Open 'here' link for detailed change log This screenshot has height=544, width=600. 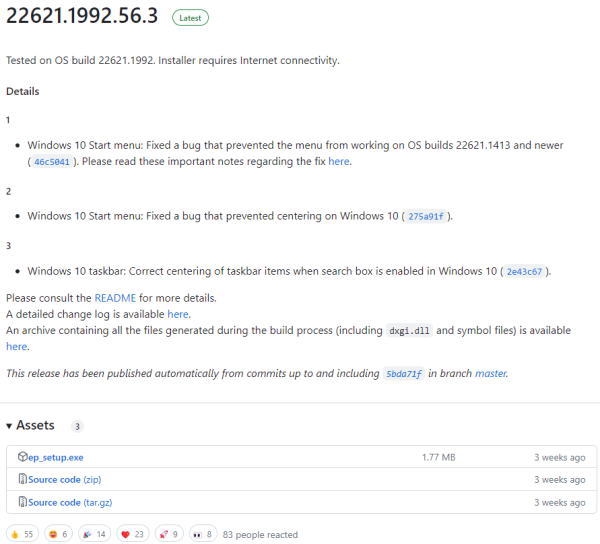point(178,314)
